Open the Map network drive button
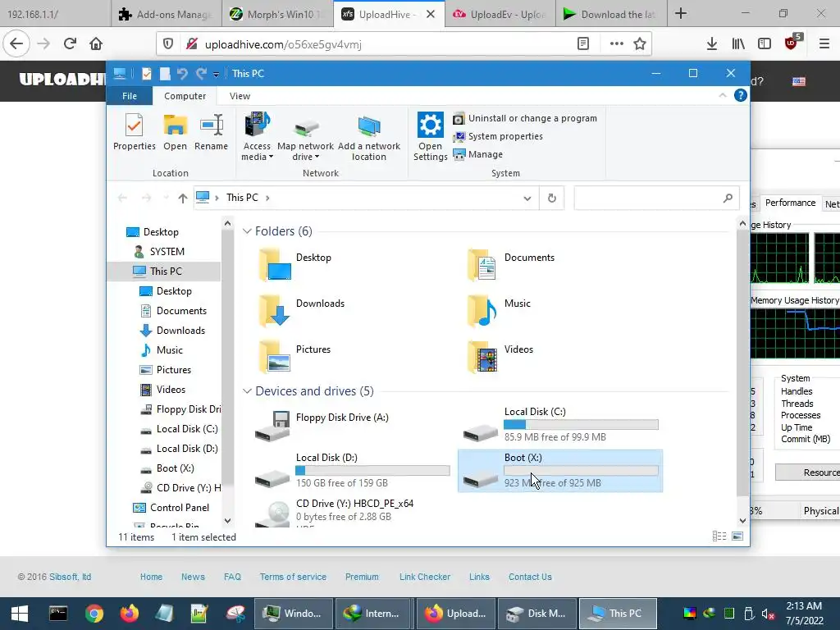 click(305, 137)
